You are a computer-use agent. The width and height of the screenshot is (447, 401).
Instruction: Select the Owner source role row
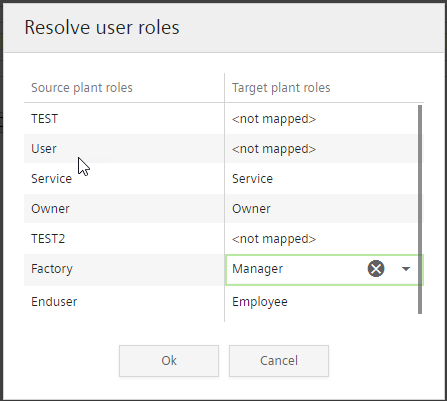124,209
